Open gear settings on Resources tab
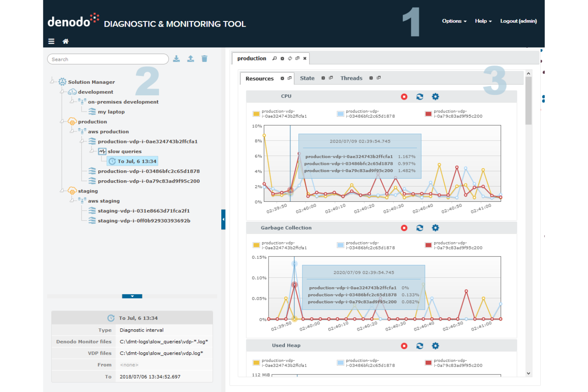588x392 pixels. (282, 78)
